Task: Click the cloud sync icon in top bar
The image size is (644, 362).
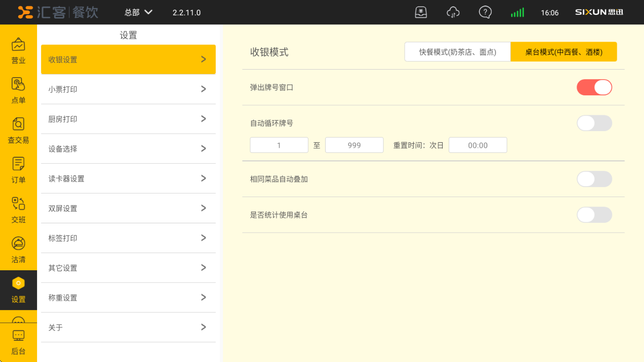Action: tap(453, 12)
